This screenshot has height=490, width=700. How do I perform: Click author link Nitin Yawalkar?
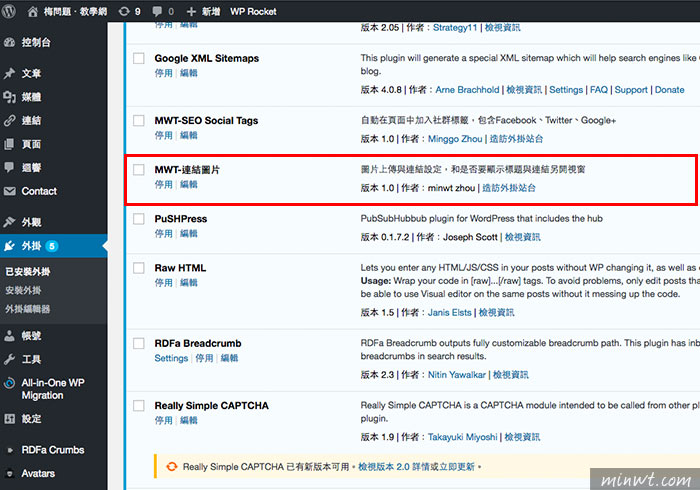pyautogui.click(x=457, y=375)
